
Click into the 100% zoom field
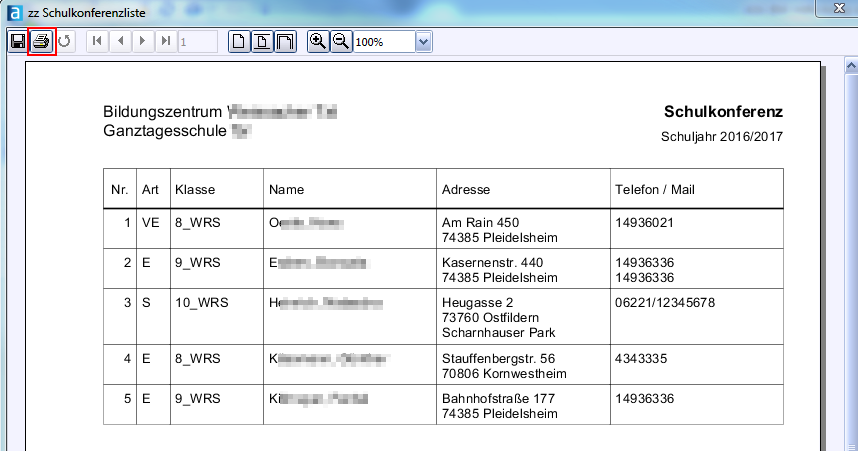[x=383, y=42]
